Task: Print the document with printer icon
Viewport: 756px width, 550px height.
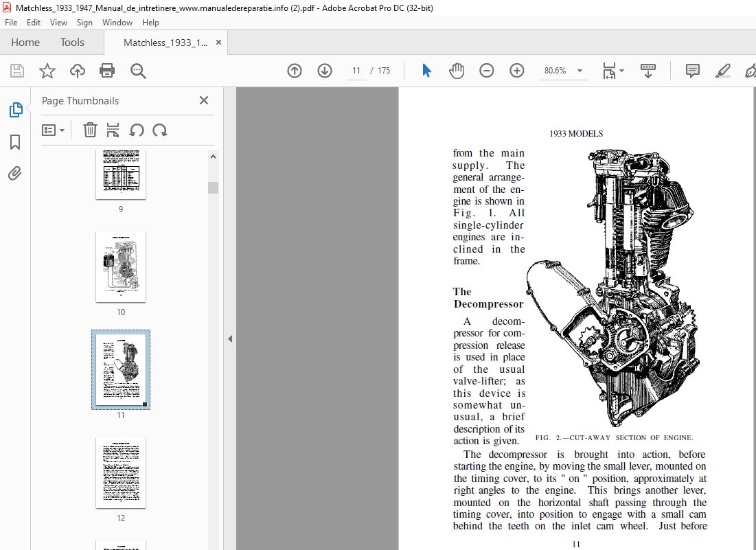Action: (107, 71)
